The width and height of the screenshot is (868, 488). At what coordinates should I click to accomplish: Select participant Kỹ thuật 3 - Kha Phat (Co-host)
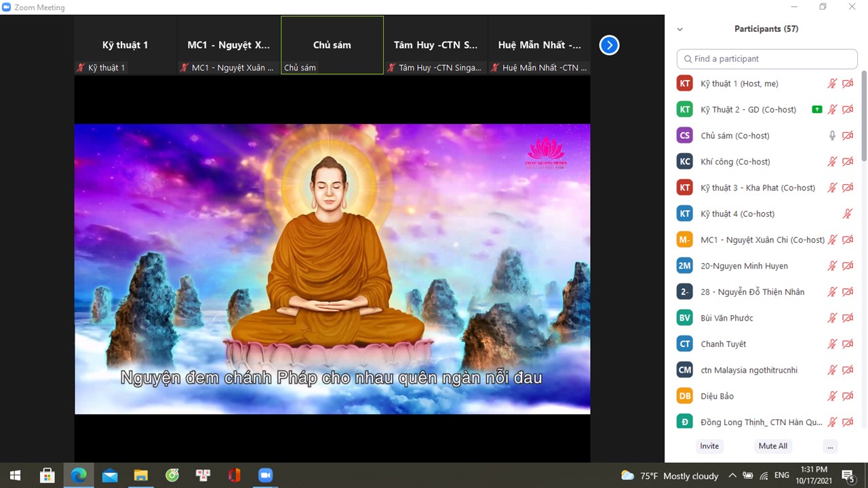(767, 188)
